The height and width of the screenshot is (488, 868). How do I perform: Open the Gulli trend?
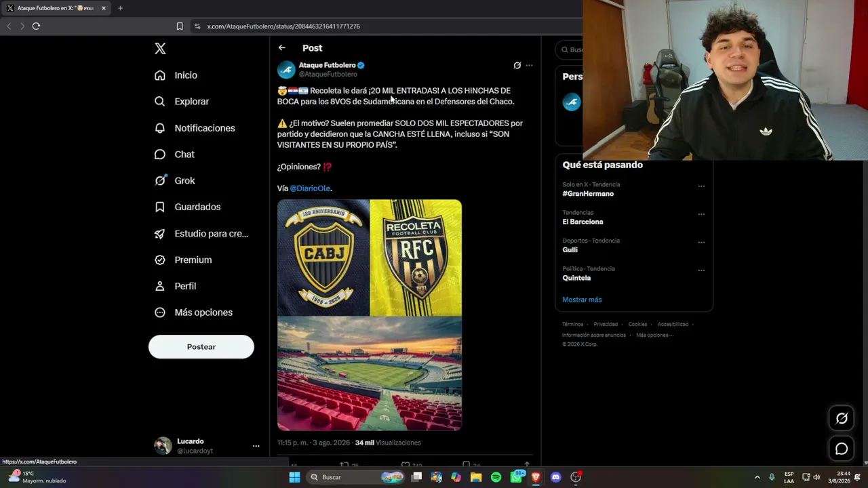click(x=570, y=250)
